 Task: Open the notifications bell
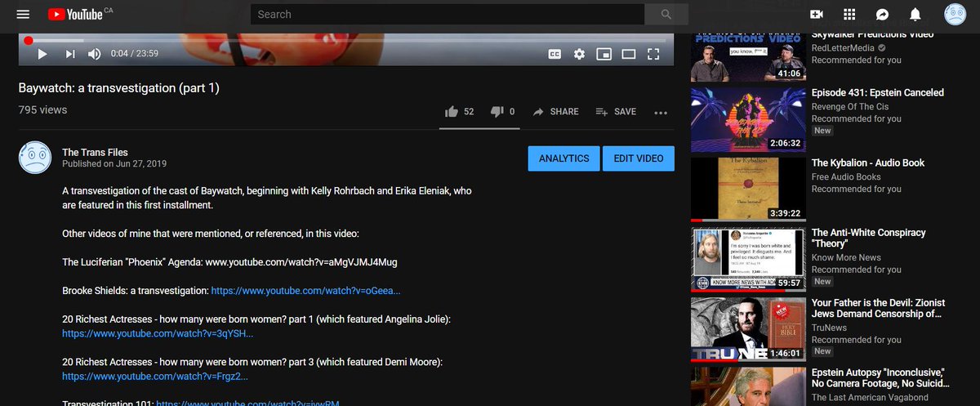click(x=915, y=14)
